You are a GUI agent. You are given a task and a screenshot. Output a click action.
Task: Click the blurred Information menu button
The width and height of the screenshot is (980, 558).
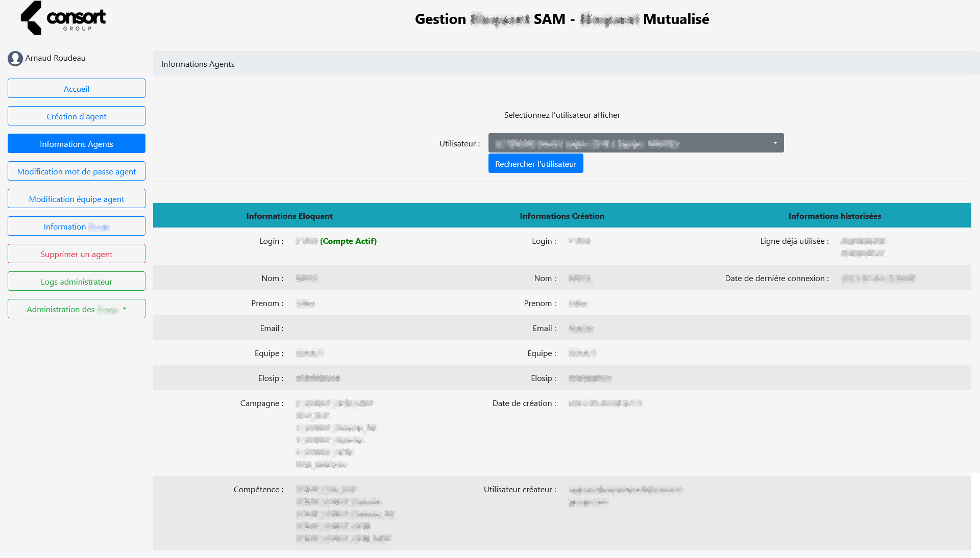pyautogui.click(x=77, y=226)
